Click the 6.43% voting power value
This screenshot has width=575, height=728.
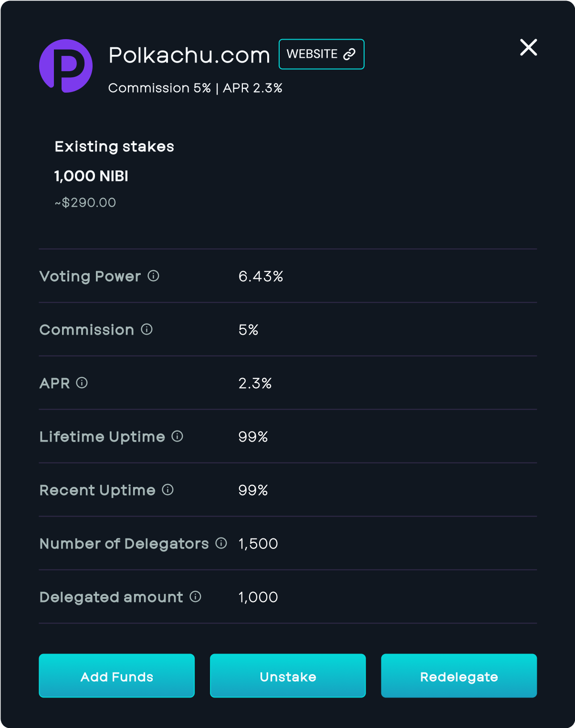coord(261,276)
